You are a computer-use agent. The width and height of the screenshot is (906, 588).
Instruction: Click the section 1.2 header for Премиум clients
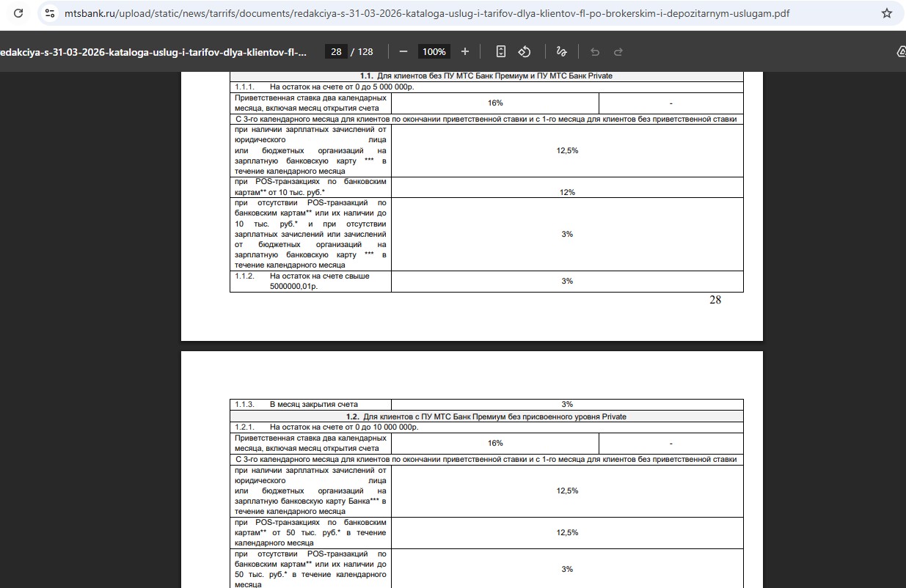(487, 416)
